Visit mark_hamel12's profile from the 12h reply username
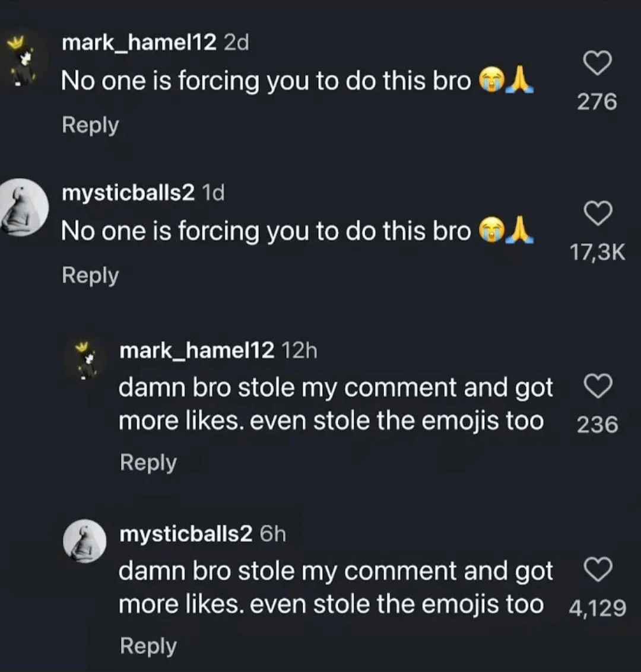The width and height of the screenshot is (641, 672). pyautogui.click(x=196, y=351)
